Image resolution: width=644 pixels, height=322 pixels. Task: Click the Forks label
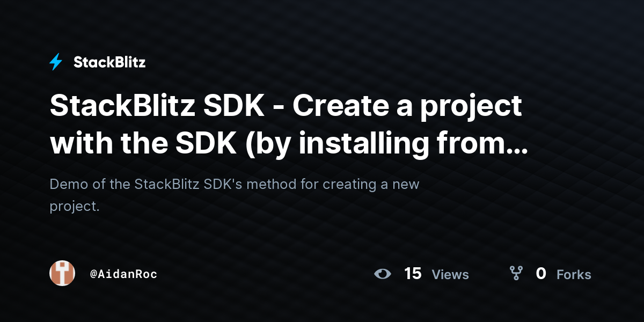[x=574, y=275]
